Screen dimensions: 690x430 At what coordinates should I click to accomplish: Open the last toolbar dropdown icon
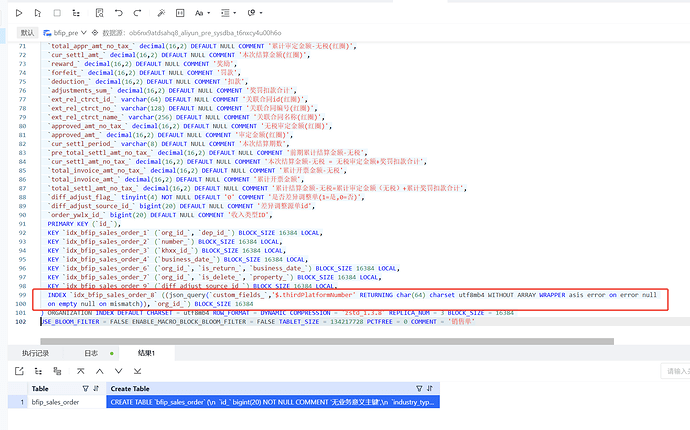(255, 13)
